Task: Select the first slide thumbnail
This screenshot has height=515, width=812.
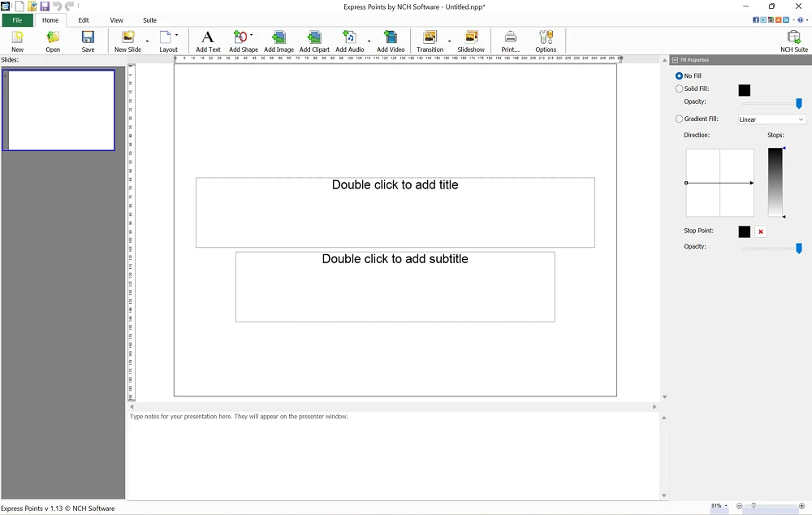Action: [61, 110]
